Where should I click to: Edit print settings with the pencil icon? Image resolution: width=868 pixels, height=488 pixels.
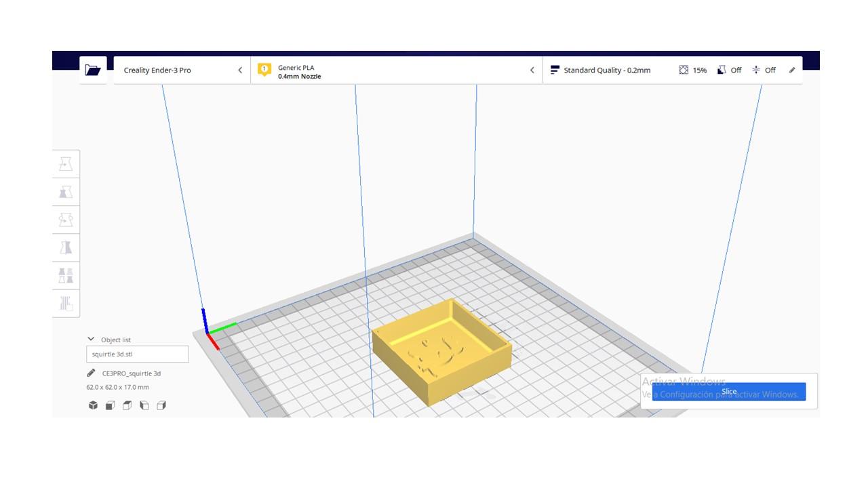click(792, 70)
